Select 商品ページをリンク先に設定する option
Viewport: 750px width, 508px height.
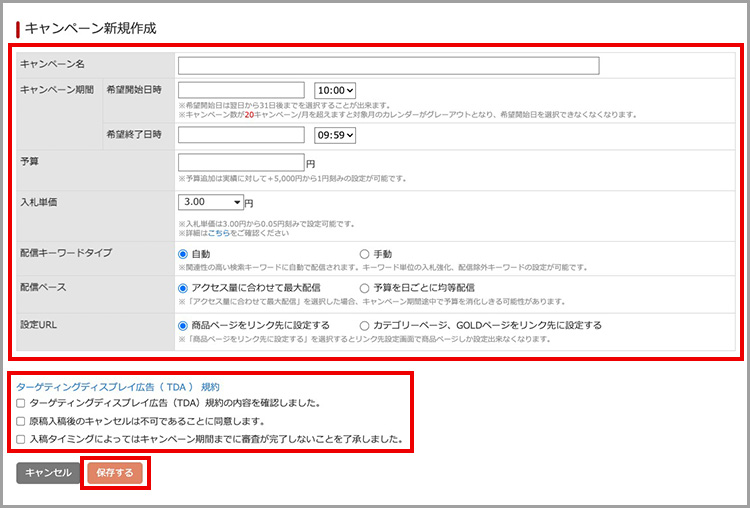click(183, 325)
